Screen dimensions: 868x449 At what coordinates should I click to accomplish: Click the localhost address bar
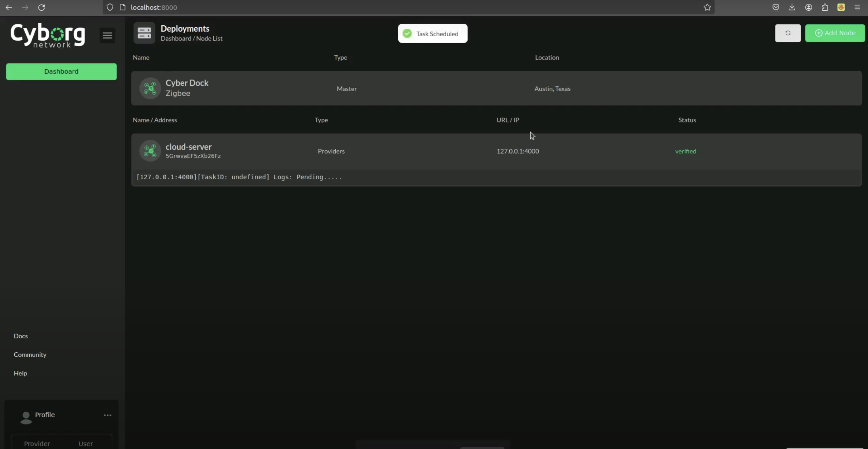point(404,7)
